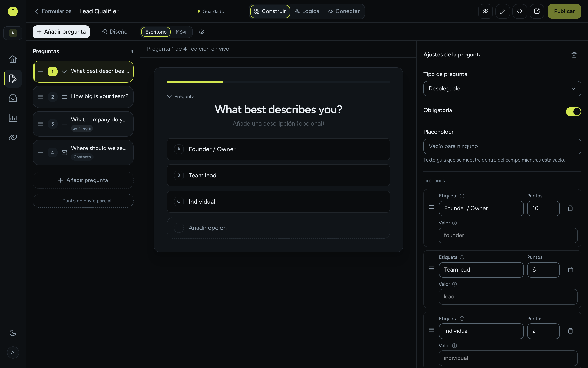Delete the question via header trash icon
Image resolution: width=588 pixels, height=368 pixels.
pyautogui.click(x=574, y=55)
